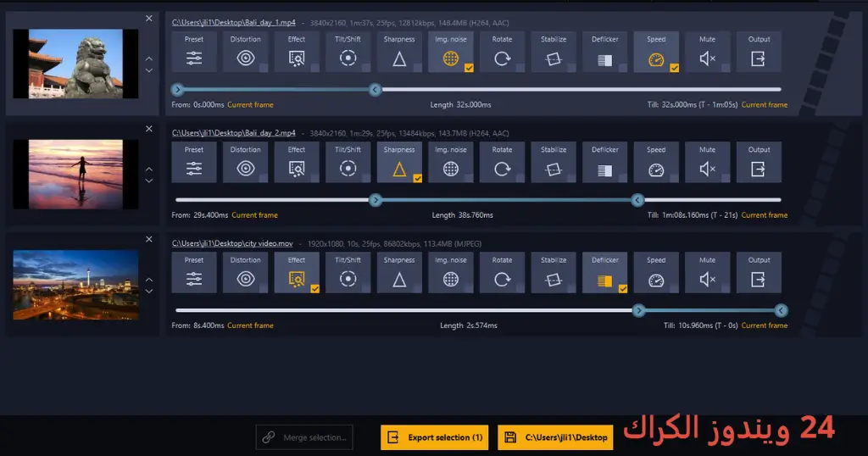Open Distortion tool for Bali_day_1.mp4
Image resolution: width=868 pixels, height=456 pixels.
pos(245,52)
